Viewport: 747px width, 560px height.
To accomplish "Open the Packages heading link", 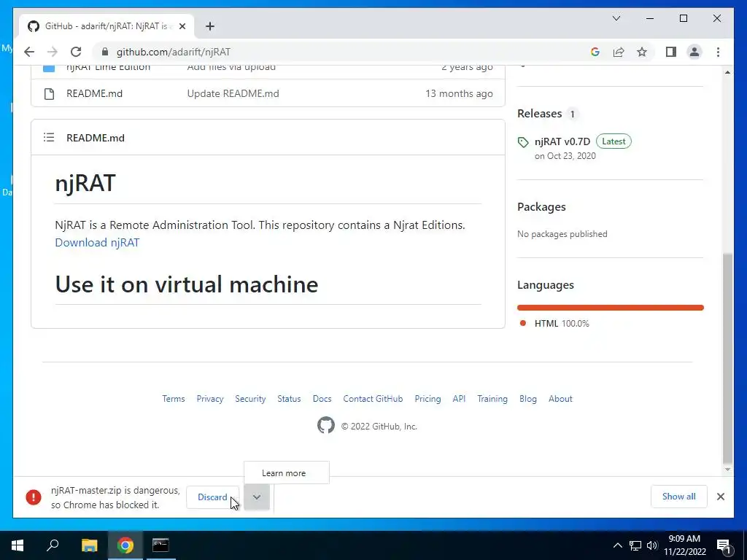I will 541,207.
